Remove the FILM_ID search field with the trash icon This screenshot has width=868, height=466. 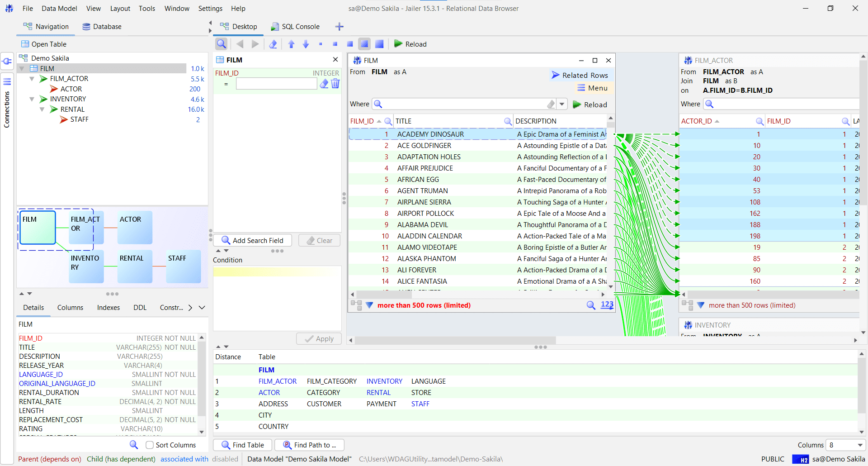335,84
